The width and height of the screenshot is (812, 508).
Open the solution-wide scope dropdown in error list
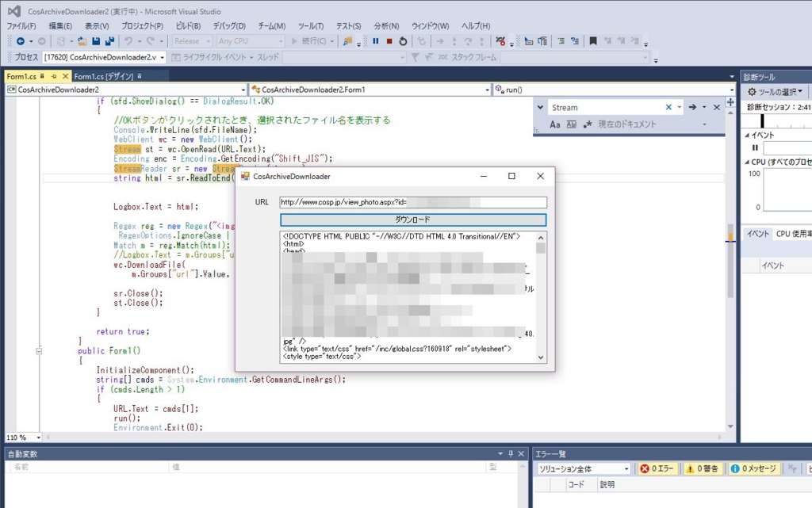pos(583,468)
